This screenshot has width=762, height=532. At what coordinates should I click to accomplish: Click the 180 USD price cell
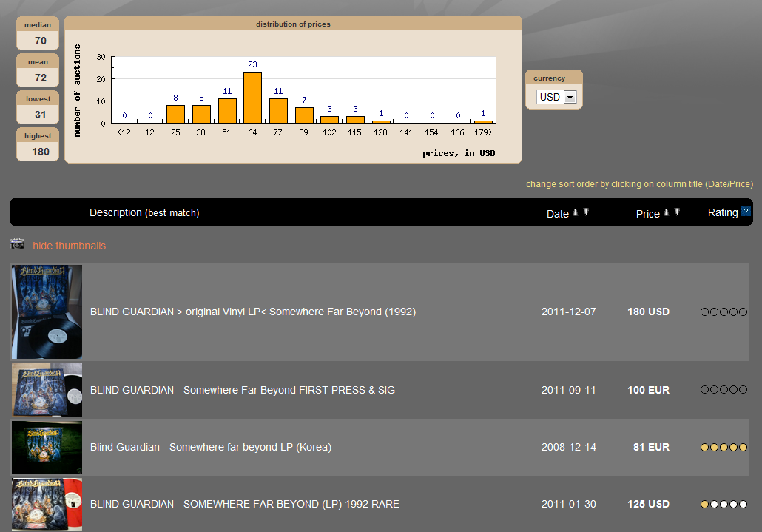coord(648,312)
